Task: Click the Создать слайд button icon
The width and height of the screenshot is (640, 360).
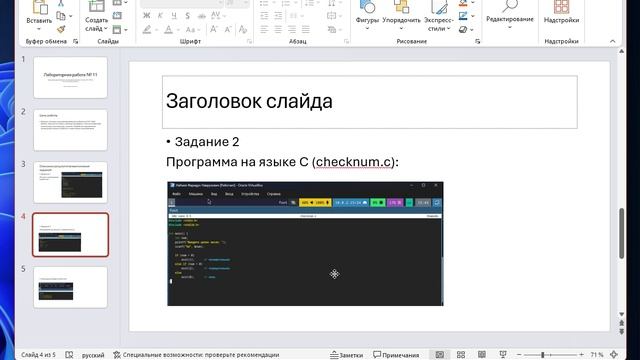Action: (x=96, y=6)
